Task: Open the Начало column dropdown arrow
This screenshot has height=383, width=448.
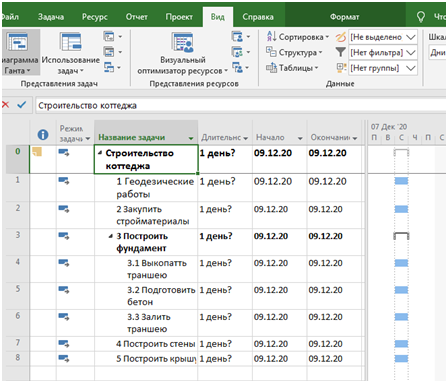Action: [x=300, y=138]
